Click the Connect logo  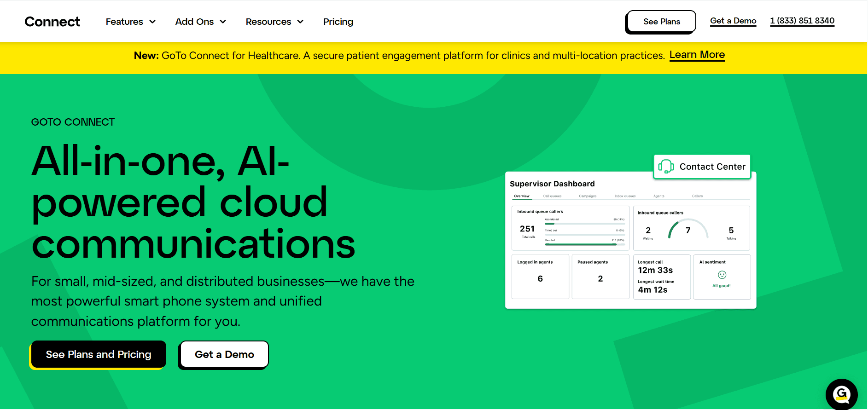52,22
